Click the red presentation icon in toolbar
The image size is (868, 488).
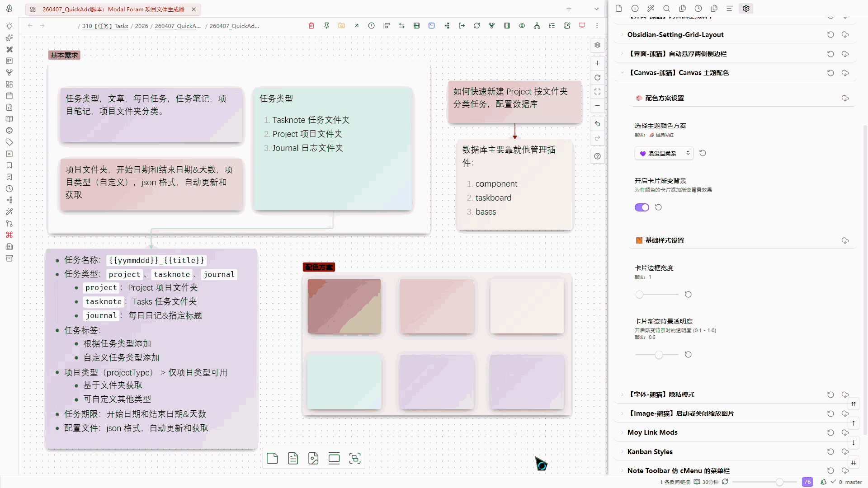(x=582, y=26)
